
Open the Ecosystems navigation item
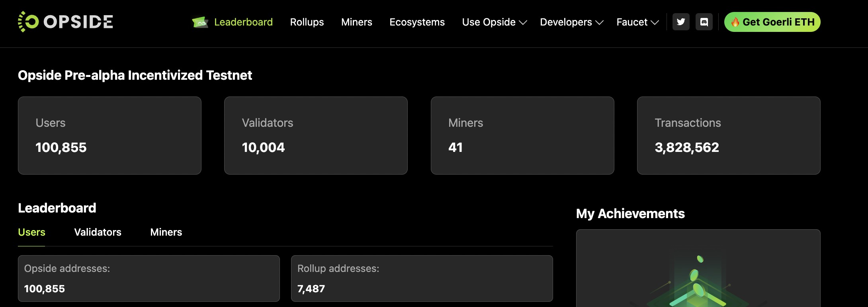(417, 22)
